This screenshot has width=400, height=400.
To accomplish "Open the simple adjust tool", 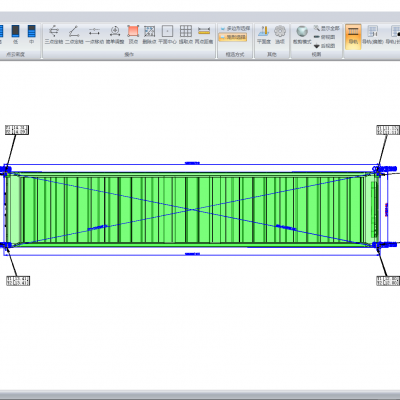I will pyautogui.click(x=115, y=35).
